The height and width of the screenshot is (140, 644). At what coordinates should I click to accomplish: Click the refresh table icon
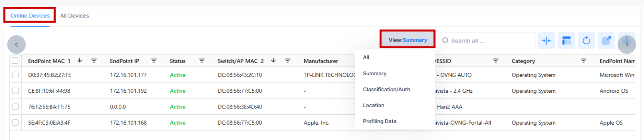[x=586, y=41]
